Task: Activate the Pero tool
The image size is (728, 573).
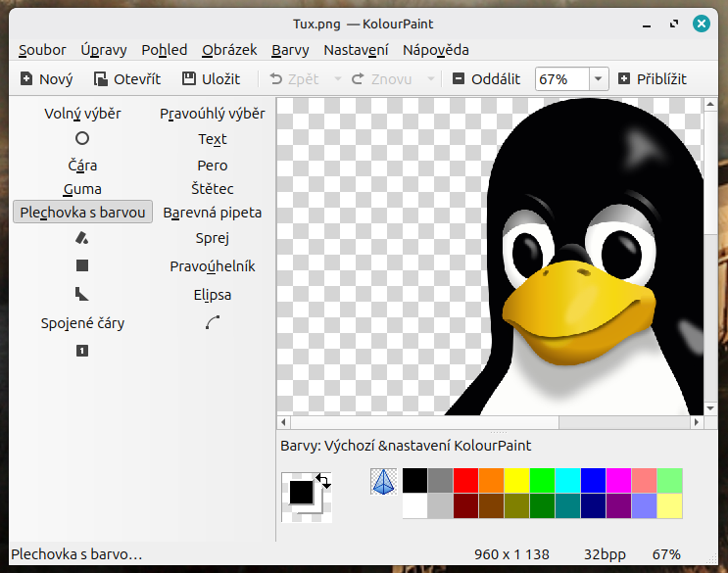Action: coord(213,166)
